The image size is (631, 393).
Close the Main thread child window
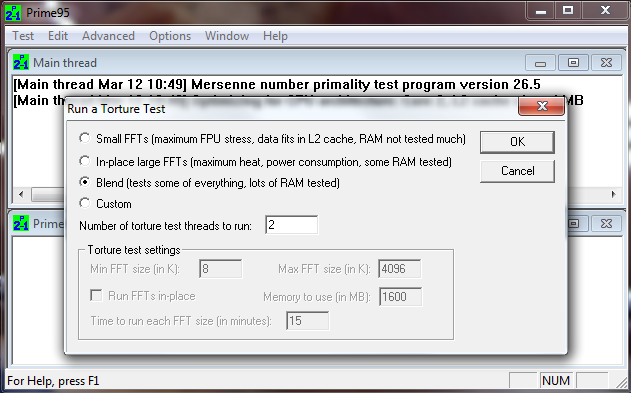[606, 63]
